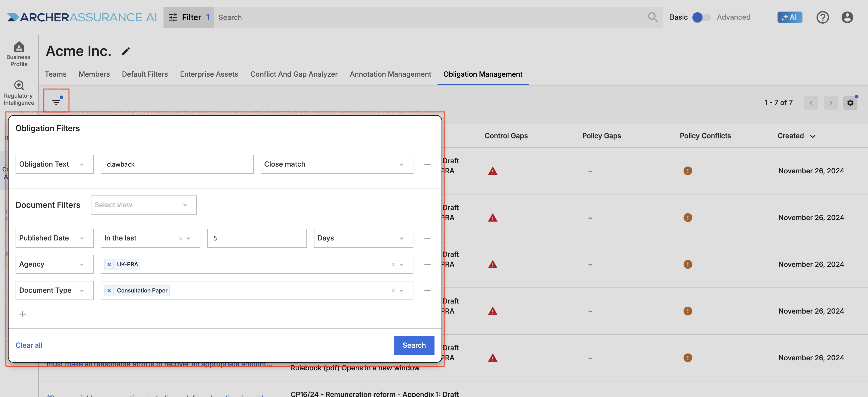868x397 pixels.
Task: Clear all selected agencies
Action: 393,265
